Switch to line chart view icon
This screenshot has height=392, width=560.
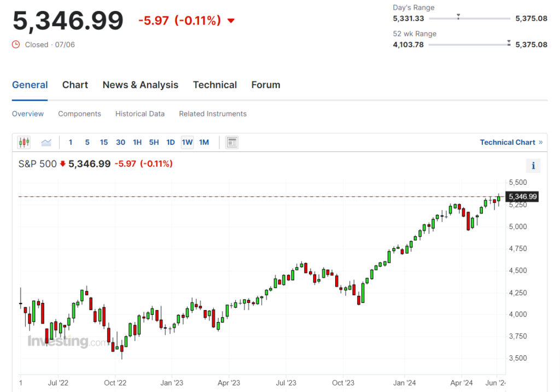[46, 142]
